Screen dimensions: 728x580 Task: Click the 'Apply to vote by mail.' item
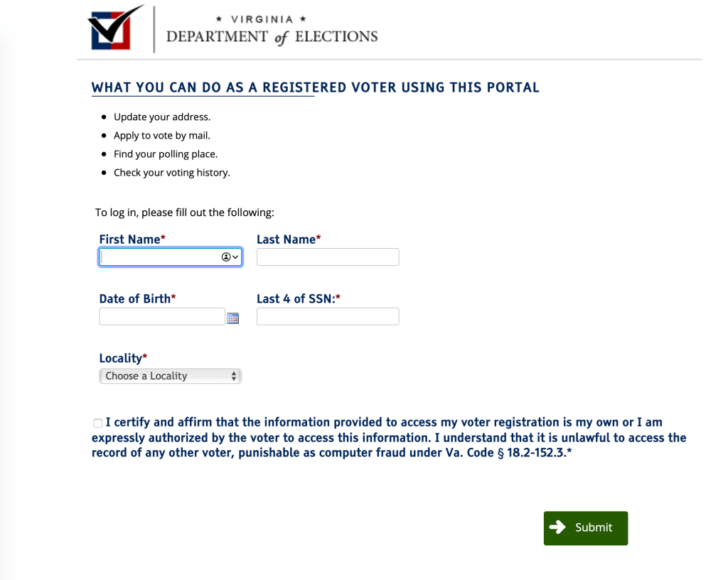pyautogui.click(x=162, y=135)
